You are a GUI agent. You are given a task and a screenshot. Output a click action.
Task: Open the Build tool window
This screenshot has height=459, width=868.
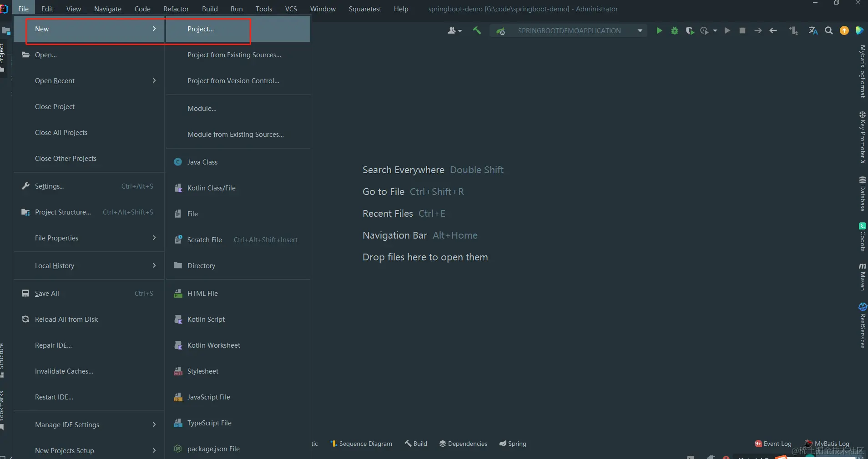[x=416, y=444]
